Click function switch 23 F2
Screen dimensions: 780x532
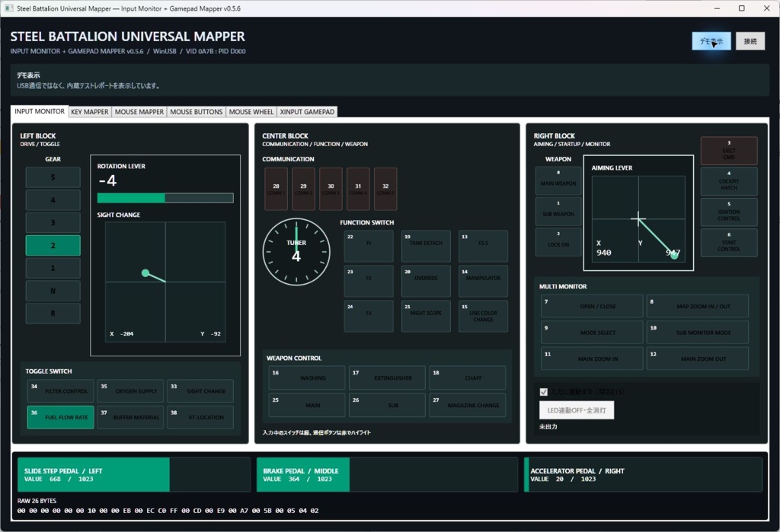tap(369, 281)
